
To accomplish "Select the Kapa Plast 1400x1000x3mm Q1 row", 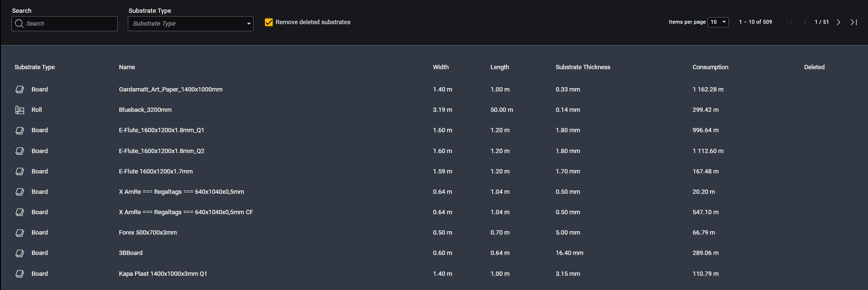I will coord(163,274).
